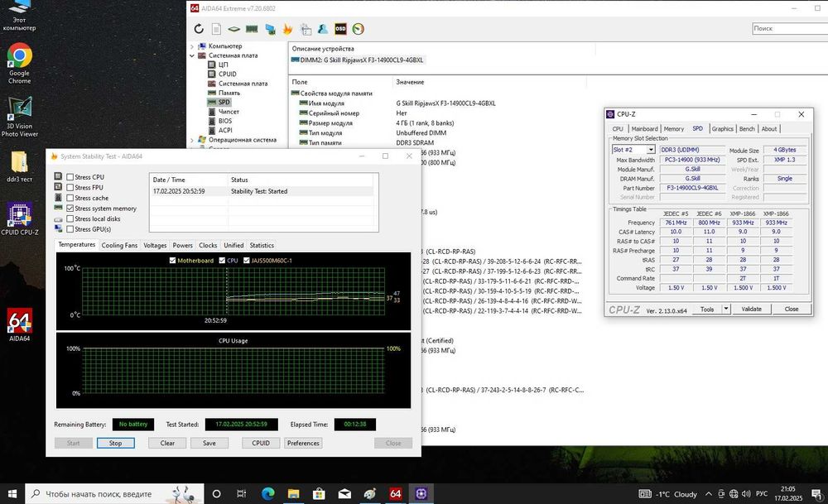This screenshot has height=504, width=828.
Task: Open File Explorer from the taskbar
Action: click(x=294, y=493)
